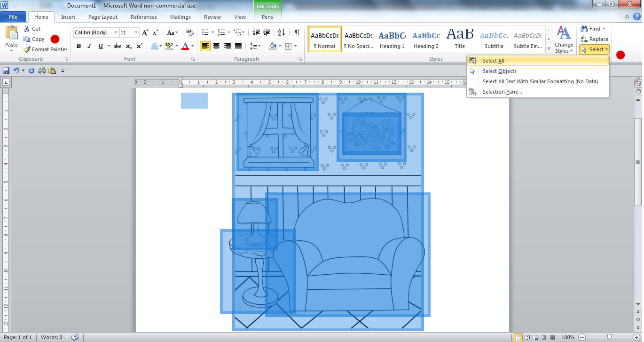Screen dimensions: 644x342
Task: Save the document from the Quick Access Toolbar
Action: point(6,70)
